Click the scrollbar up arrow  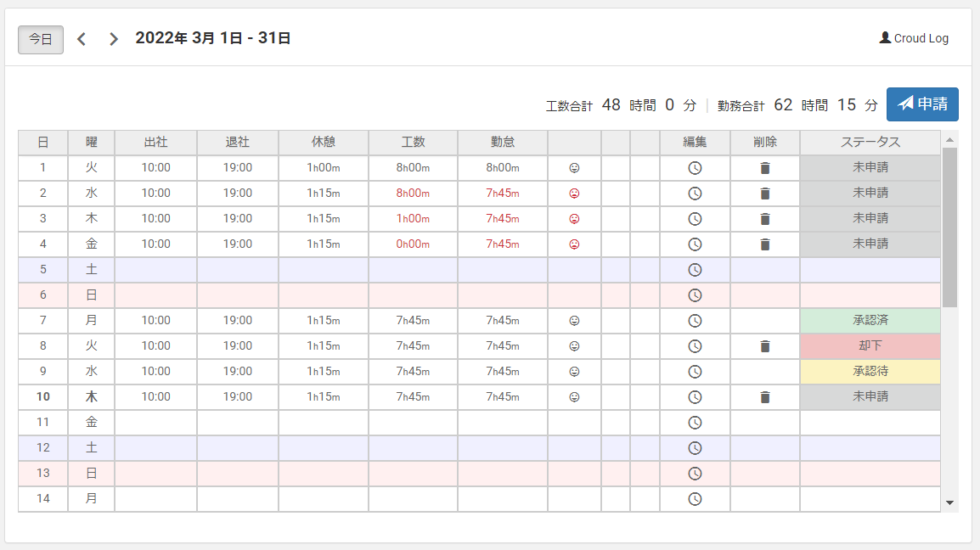pos(949,140)
